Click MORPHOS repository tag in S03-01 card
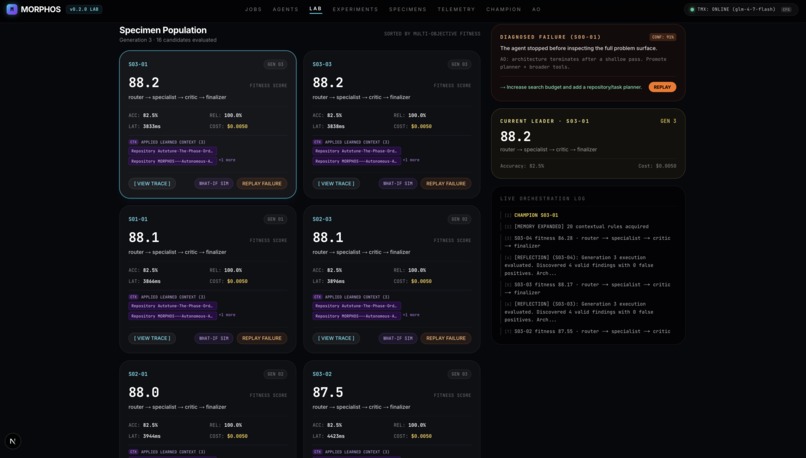Image resolution: width=806 pixels, height=458 pixels. (x=172, y=161)
